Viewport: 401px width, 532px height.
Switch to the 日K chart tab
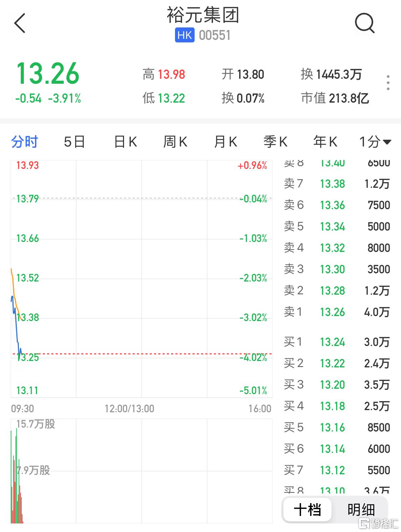click(x=125, y=142)
